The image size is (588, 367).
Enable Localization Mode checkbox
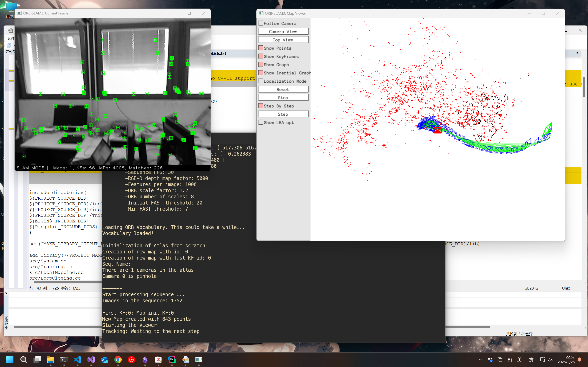pyautogui.click(x=261, y=81)
